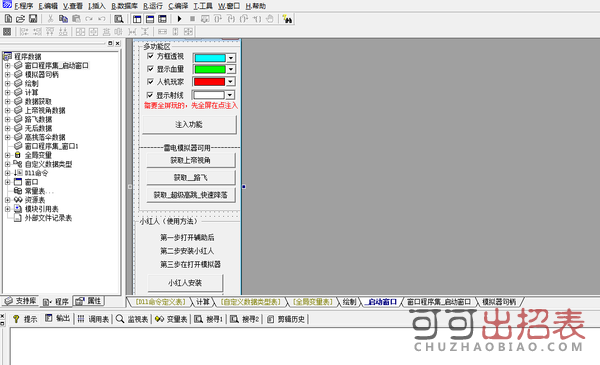
Task: Toggle the 方框透视 checkbox
Action: [150, 56]
